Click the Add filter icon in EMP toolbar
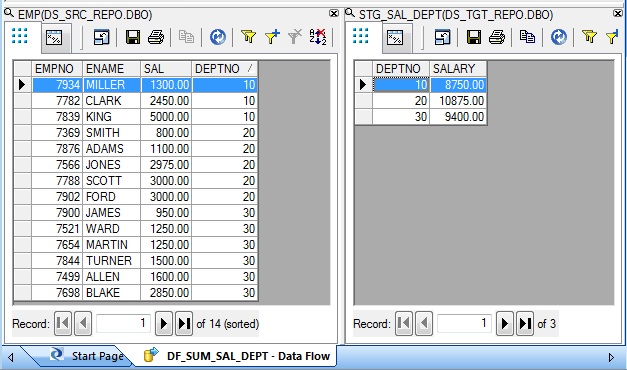This screenshot has height=370, width=627. pyautogui.click(x=272, y=37)
